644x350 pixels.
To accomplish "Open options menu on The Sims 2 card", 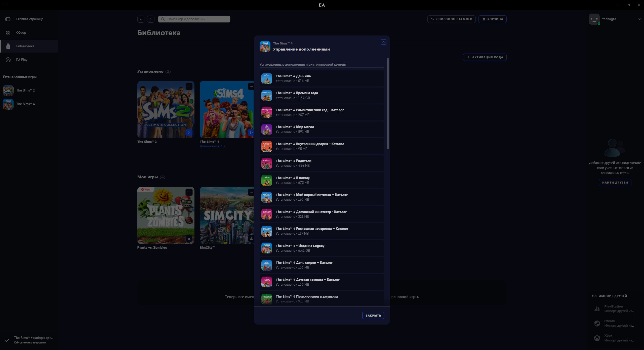I will (189, 86).
